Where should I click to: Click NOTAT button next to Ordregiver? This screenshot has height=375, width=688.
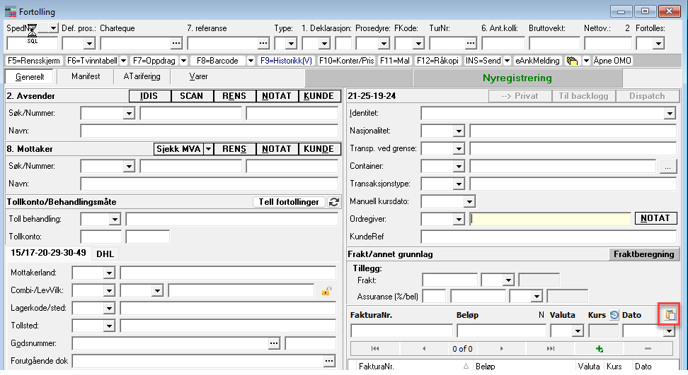[655, 218]
